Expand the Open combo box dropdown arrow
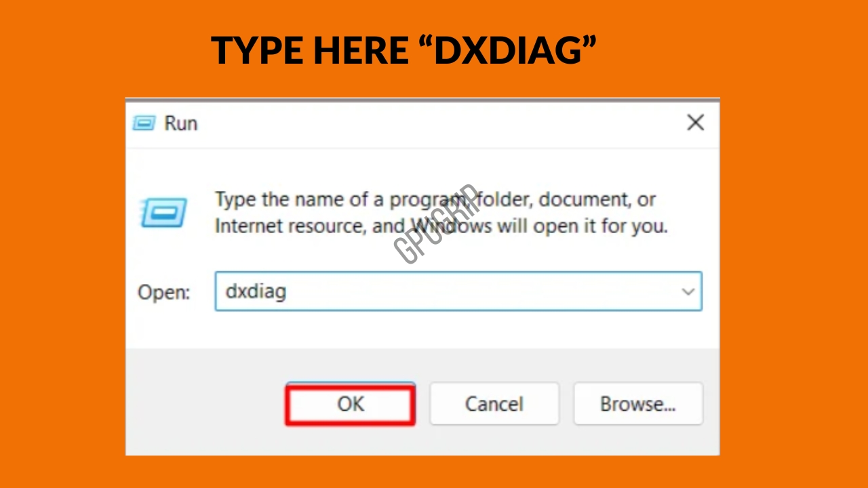This screenshot has width=868, height=488. (x=688, y=291)
